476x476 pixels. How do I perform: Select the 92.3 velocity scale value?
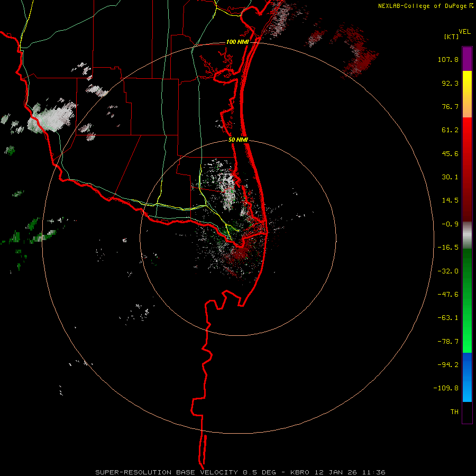coord(450,83)
